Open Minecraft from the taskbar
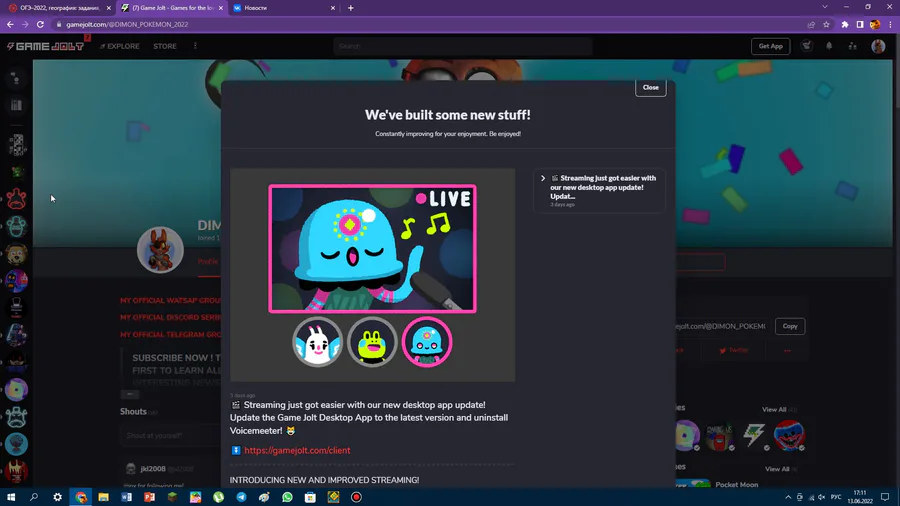 point(172,497)
